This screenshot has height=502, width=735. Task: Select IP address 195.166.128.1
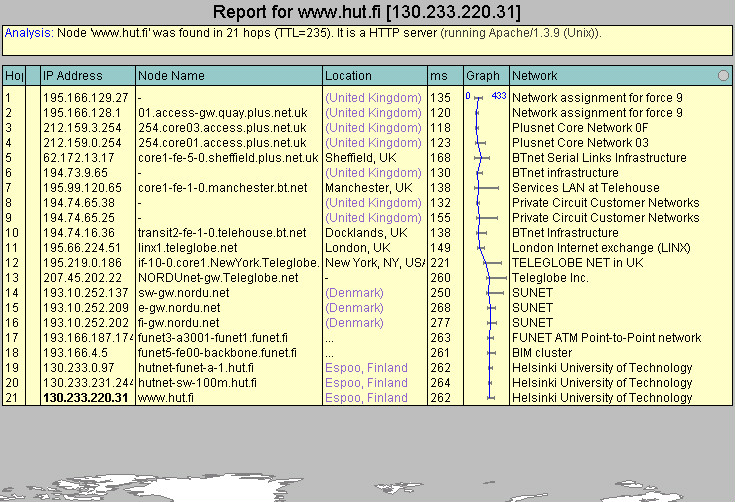tap(82, 112)
